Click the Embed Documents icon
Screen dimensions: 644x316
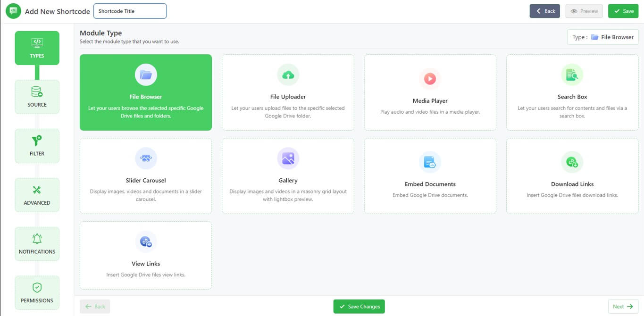coord(430,162)
